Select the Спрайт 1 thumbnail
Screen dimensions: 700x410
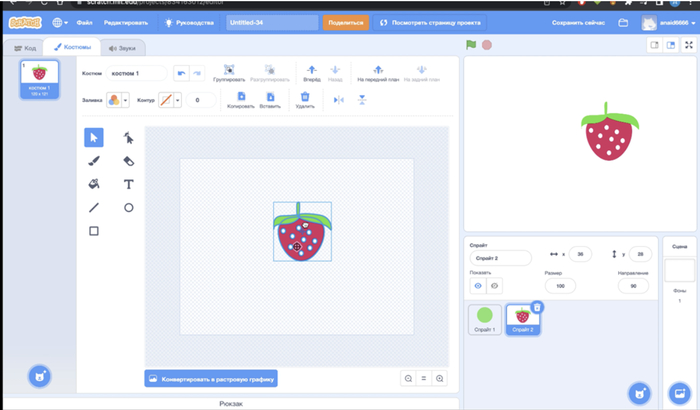click(x=485, y=318)
